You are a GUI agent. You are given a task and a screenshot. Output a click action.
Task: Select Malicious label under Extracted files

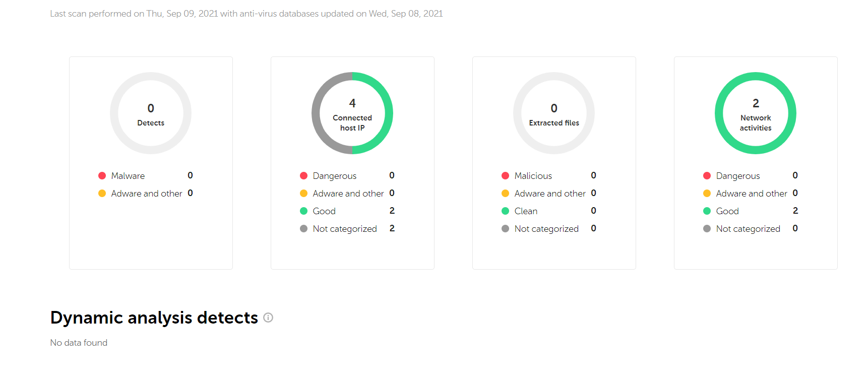click(533, 176)
